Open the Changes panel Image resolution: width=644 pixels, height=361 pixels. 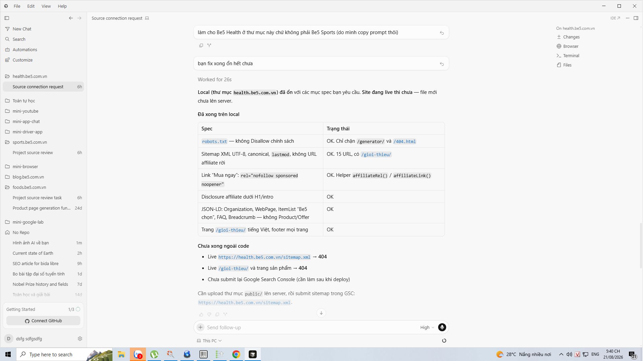pos(568,37)
